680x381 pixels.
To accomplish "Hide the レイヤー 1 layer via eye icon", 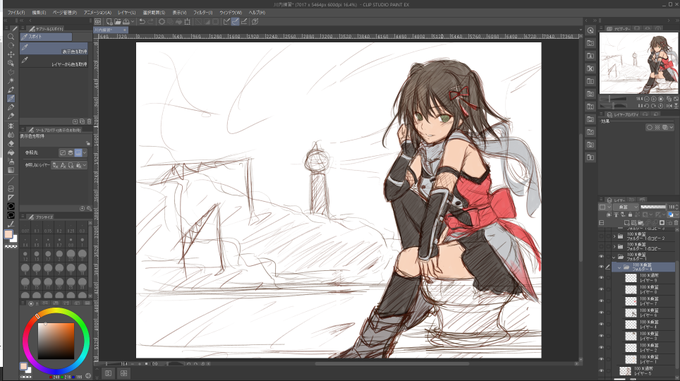I will pos(601,359).
